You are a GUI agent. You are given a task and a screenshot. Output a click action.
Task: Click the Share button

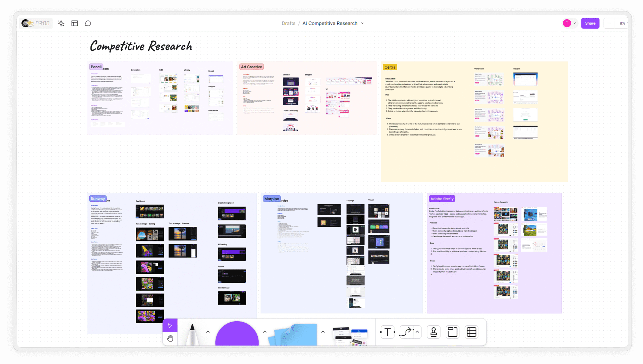[590, 23]
